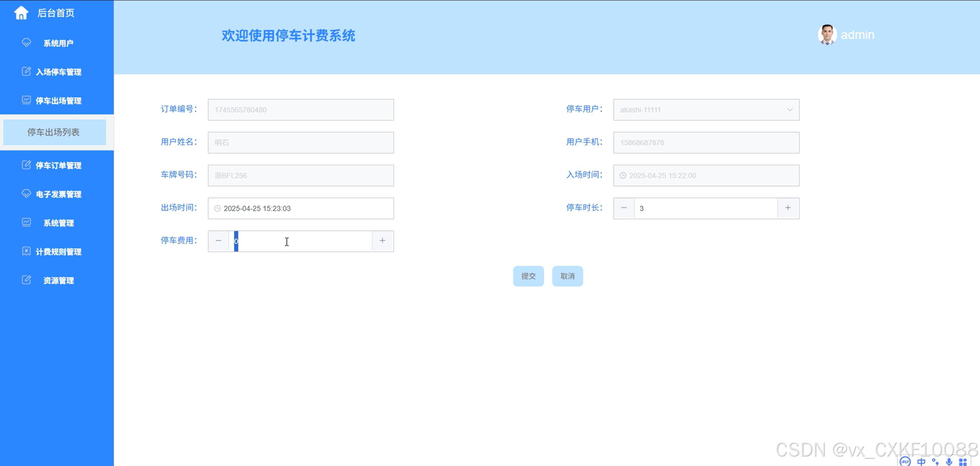Click the yen icon next to 计费规则管理
This screenshot has height=466, width=980.
pos(26,251)
